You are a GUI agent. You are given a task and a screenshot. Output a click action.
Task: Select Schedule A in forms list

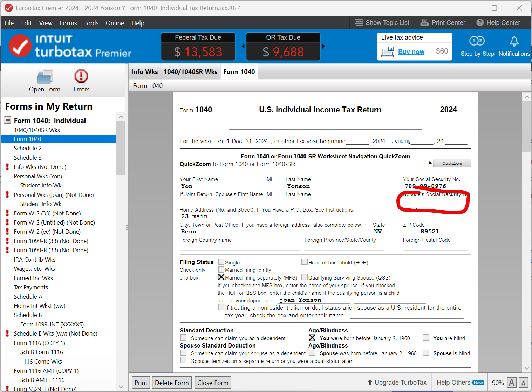[28, 297]
